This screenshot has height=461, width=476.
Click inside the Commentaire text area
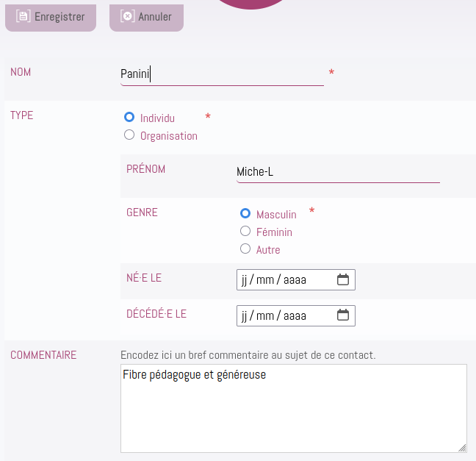(294, 408)
